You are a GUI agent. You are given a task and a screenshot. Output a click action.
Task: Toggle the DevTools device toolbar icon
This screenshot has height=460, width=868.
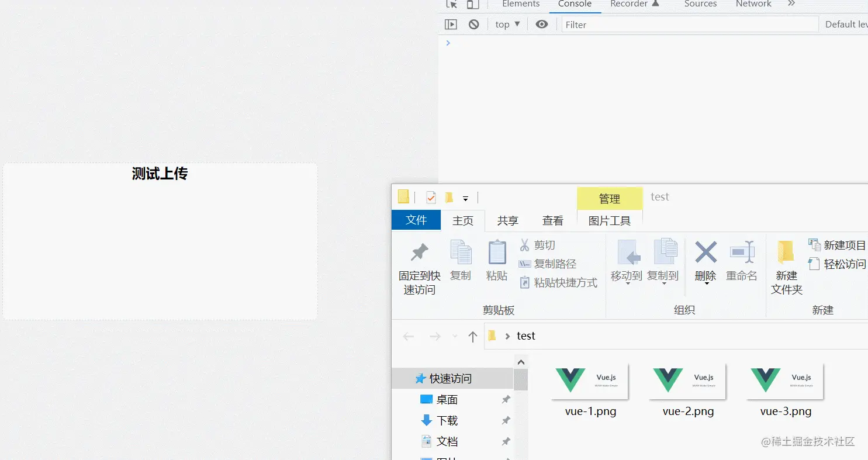coord(472,4)
